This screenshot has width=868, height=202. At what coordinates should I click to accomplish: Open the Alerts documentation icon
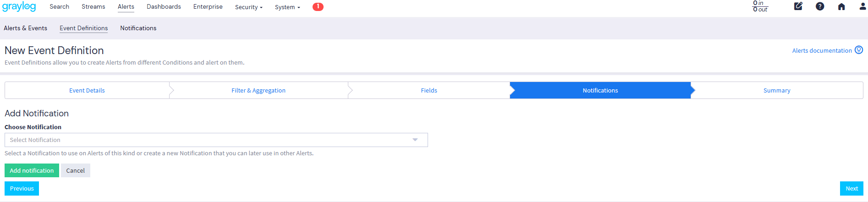859,50
